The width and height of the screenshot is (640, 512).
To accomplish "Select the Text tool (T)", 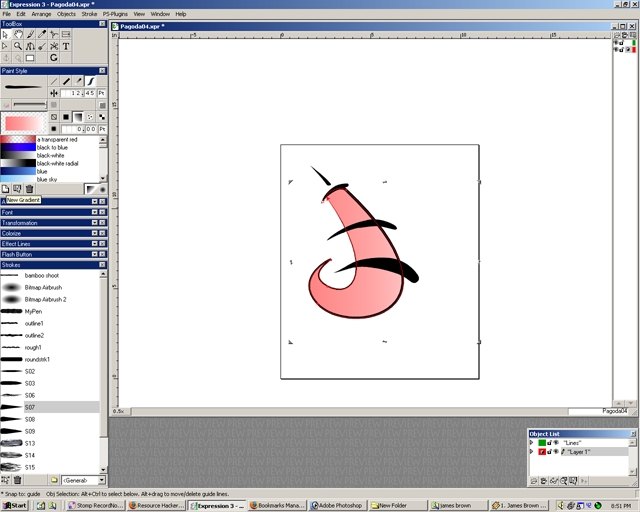I will click(66, 46).
